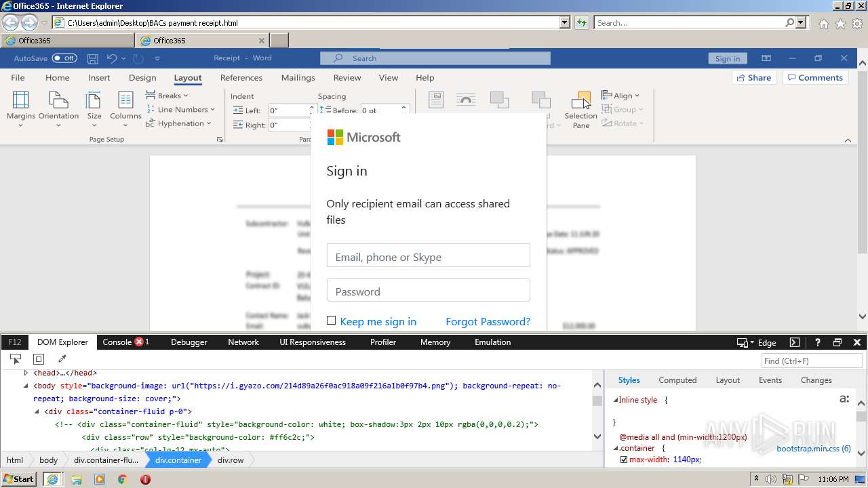Toggle the element highlight box icon in DOM Explorer

[x=39, y=359]
